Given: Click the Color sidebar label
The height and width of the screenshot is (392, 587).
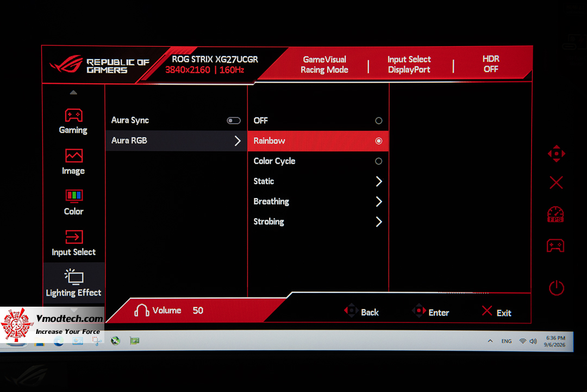Looking at the screenshot, I should click(73, 211).
